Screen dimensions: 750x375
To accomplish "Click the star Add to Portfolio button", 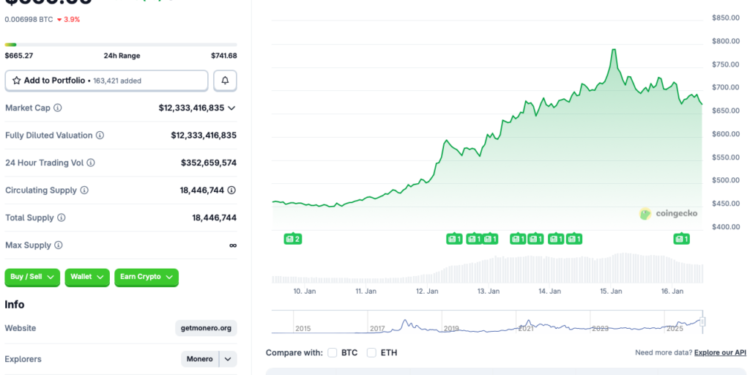I will pos(106,80).
